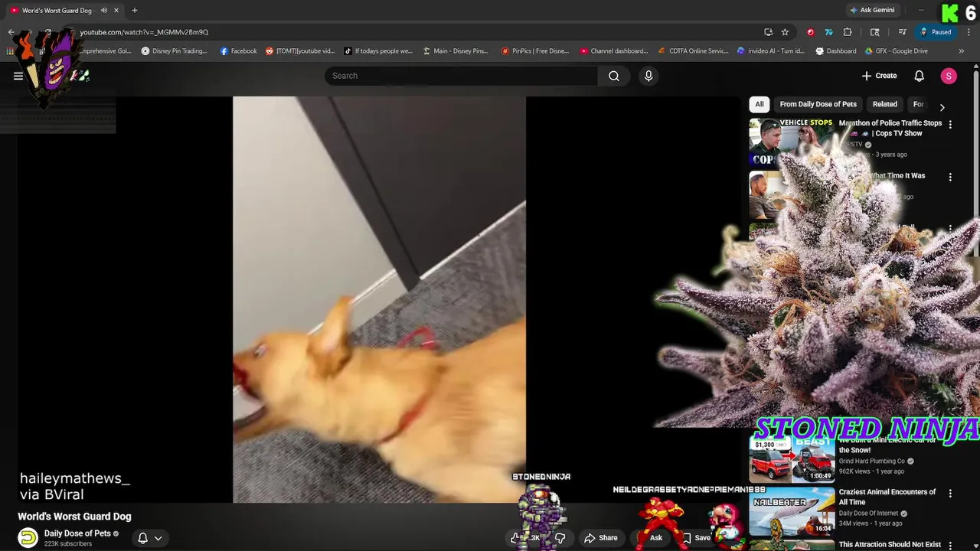Click the '223K subscribers' text
The width and height of the screenshot is (980, 551).
coord(68,544)
